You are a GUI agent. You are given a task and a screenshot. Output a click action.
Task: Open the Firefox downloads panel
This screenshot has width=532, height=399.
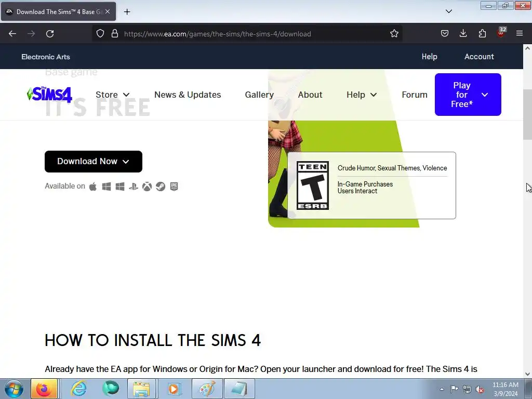click(463, 34)
